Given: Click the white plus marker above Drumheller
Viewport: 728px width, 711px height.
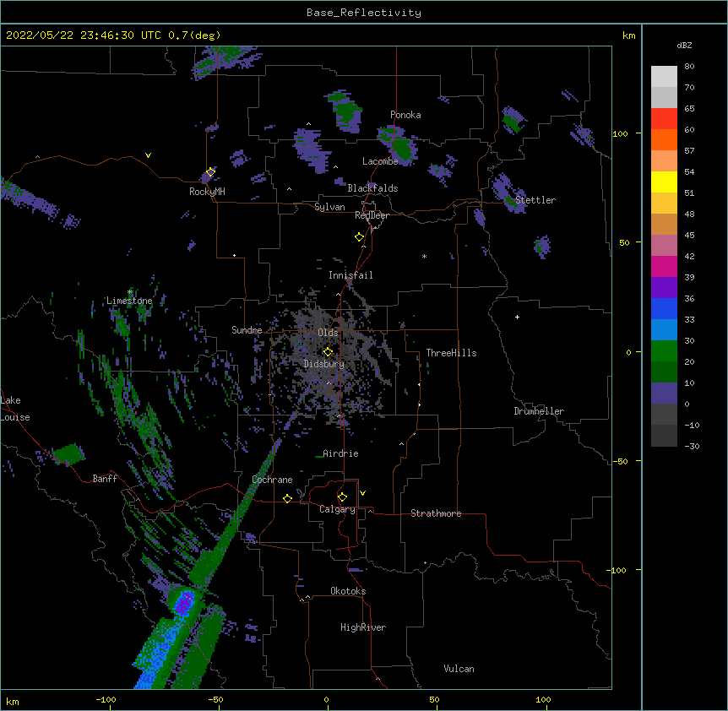Looking at the screenshot, I should click(517, 317).
